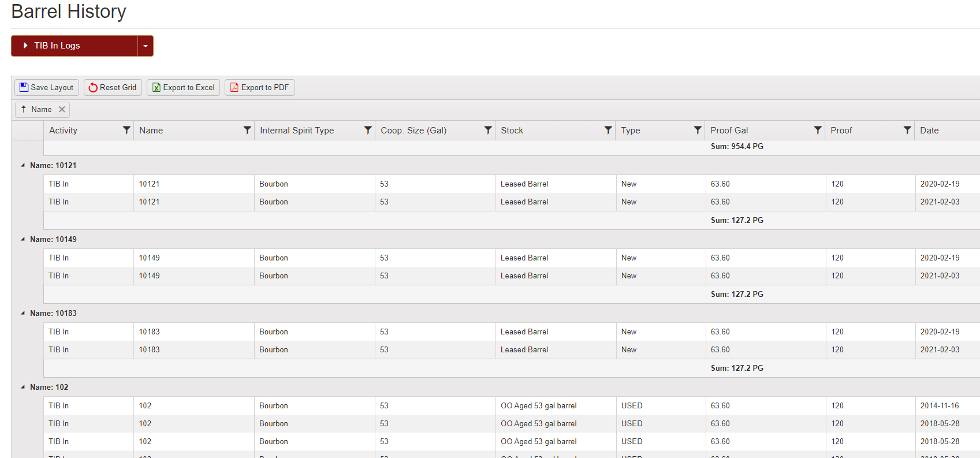Sort by the Proof Gal column header
This screenshot has height=458, width=980.
click(729, 131)
